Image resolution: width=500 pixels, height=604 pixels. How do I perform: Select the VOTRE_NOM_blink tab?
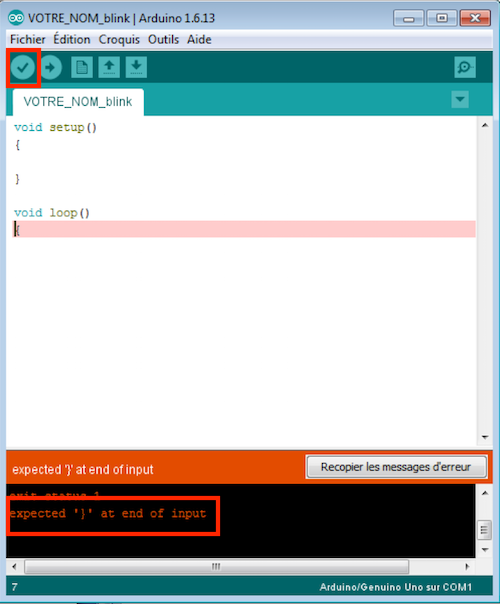click(x=78, y=102)
